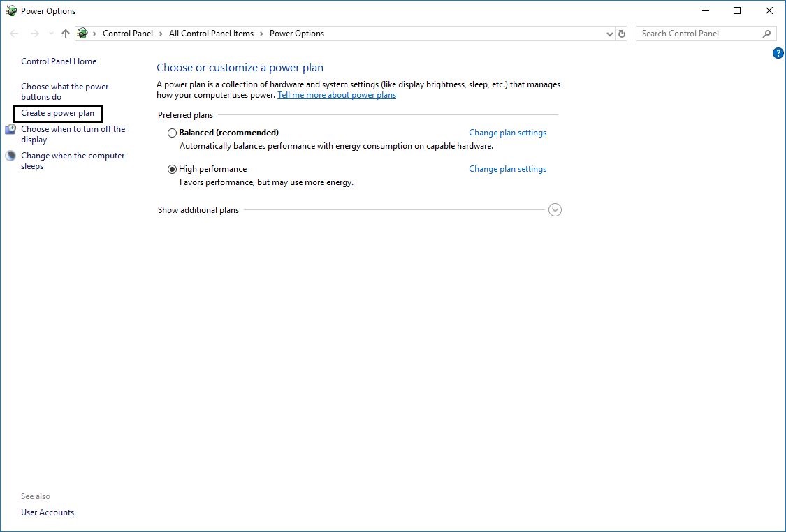Image resolution: width=786 pixels, height=532 pixels.
Task: Go to Control Panel via breadcrumb
Action: point(128,33)
